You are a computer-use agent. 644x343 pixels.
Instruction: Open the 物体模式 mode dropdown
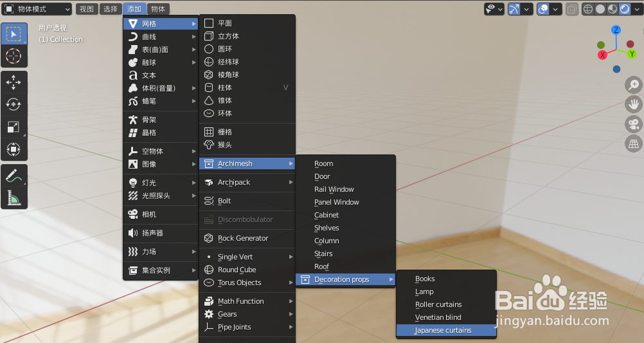coord(37,9)
